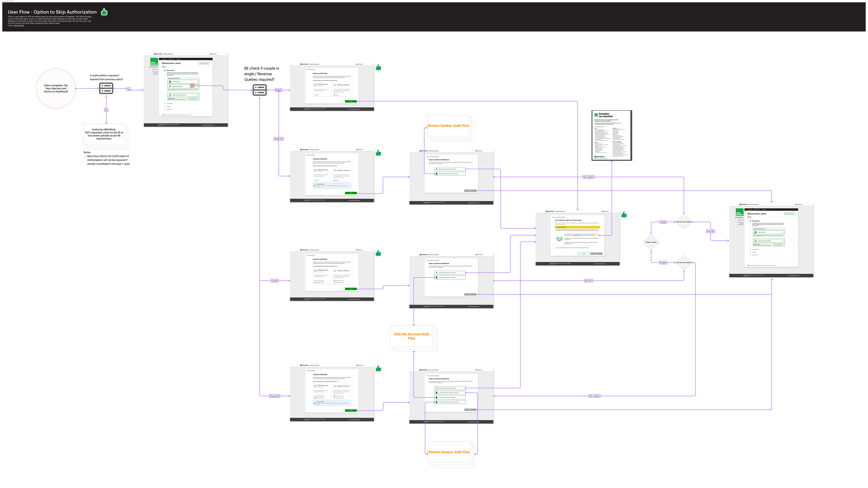Click the "No" connector label
Screen dimensions: 868x488
point(106,110)
